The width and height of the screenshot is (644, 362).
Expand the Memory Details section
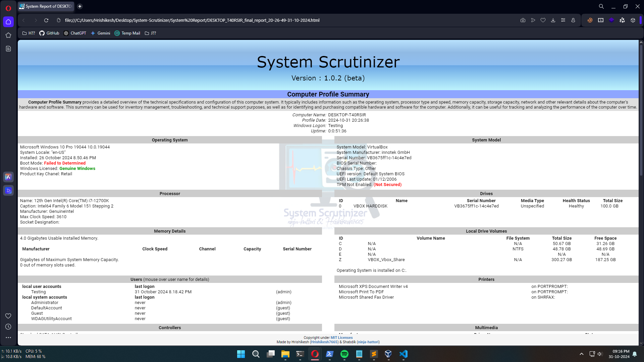click(x=170, y=231)
